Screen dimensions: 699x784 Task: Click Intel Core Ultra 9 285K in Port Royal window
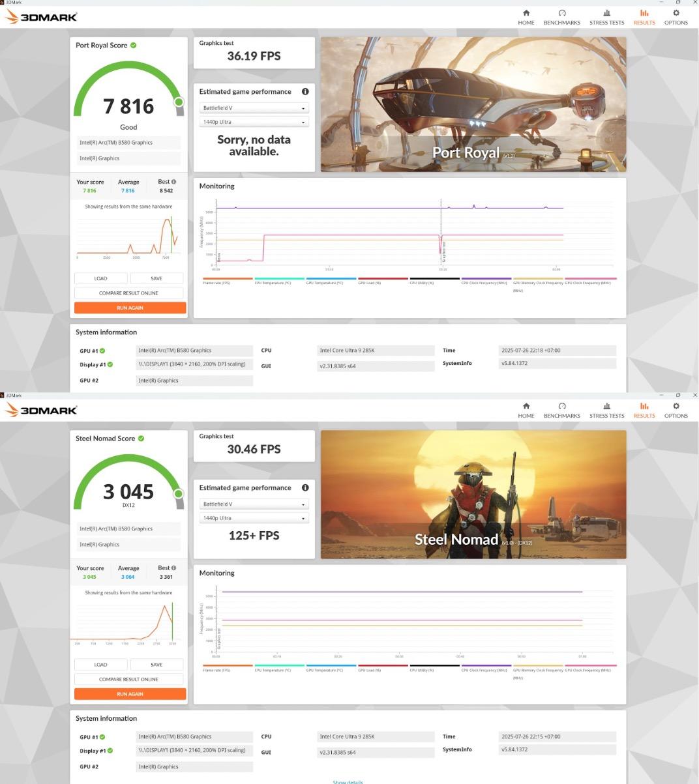(x=376, y=351)
